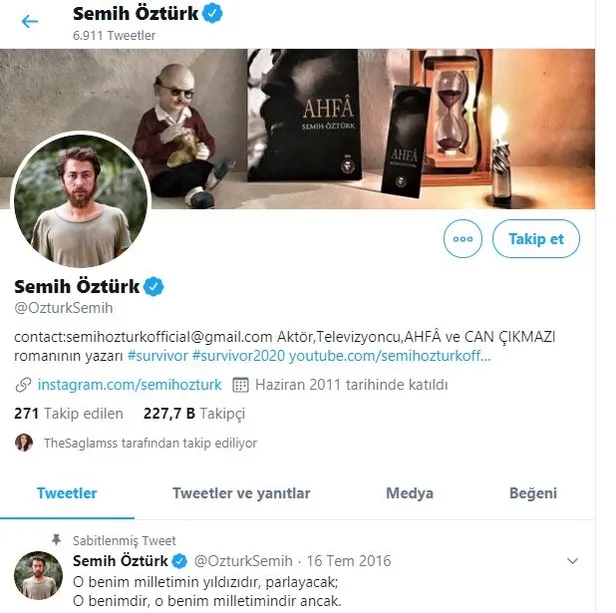View the 271 Takip edilen list
This screenshot has height=613, width=616.
[x=69, y=413]
